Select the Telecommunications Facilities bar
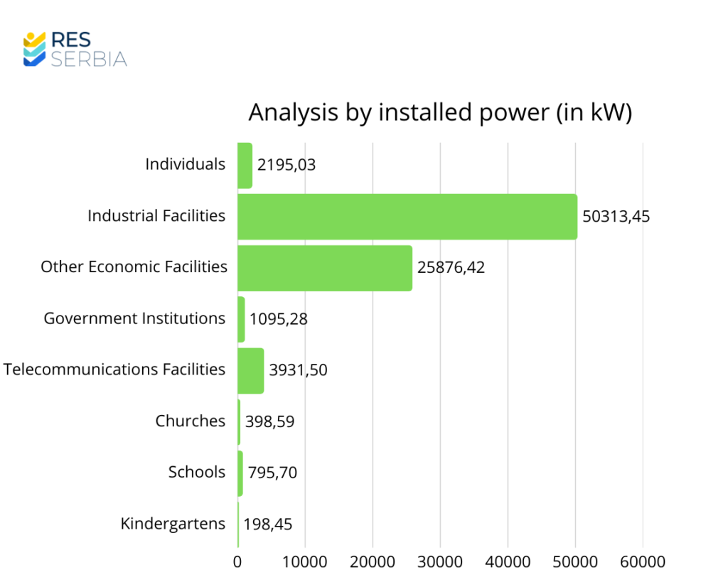The height and width of the screenshot is (582, 728). (250, 370)
